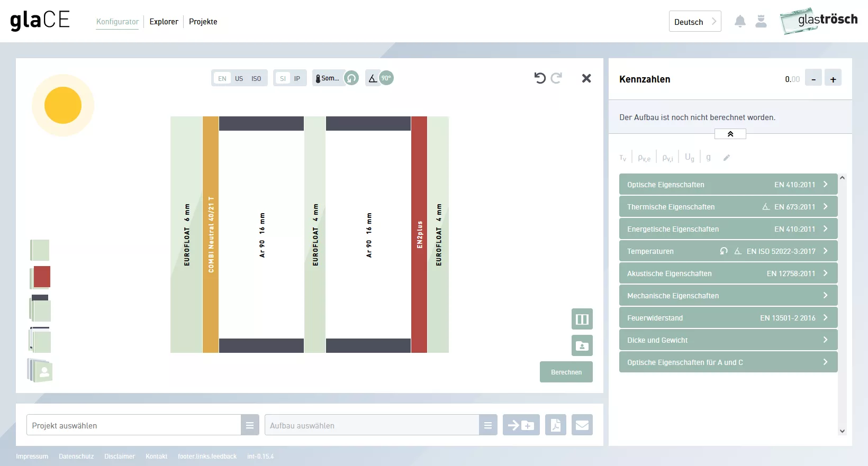Collapse the Kennzahlen panel with double chevron
The image size is (868, 466).
click(x=730, y=134)
